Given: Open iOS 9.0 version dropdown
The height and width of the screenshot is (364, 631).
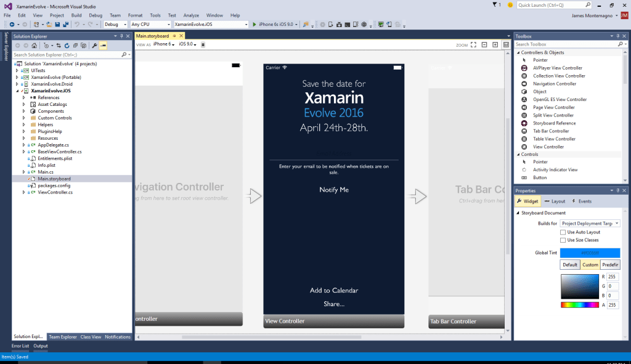Looking at the screenshot, I should point(187,44).
